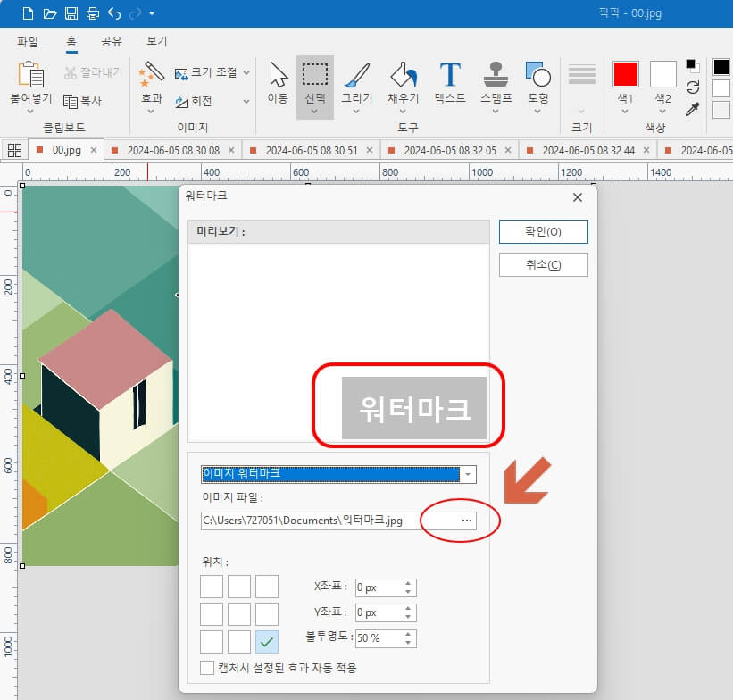Image resolution: width=733 pixels, height=700 pixels.
Task: Select middle-left watermark position box
Action: 212,614
